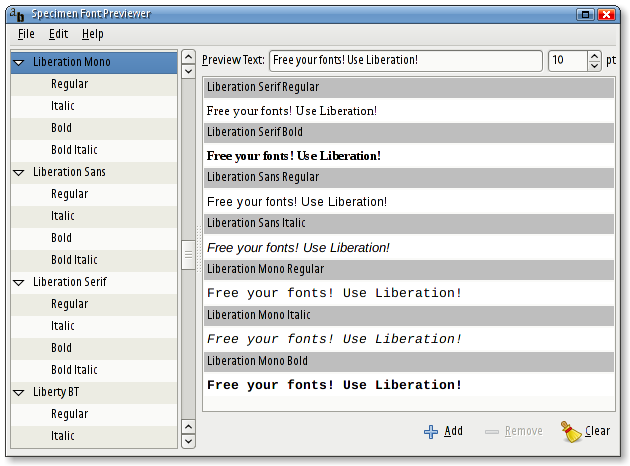Select Bold under Liberation Serif
This screenshot has height=466, width=630.
[x=94, y=348]
